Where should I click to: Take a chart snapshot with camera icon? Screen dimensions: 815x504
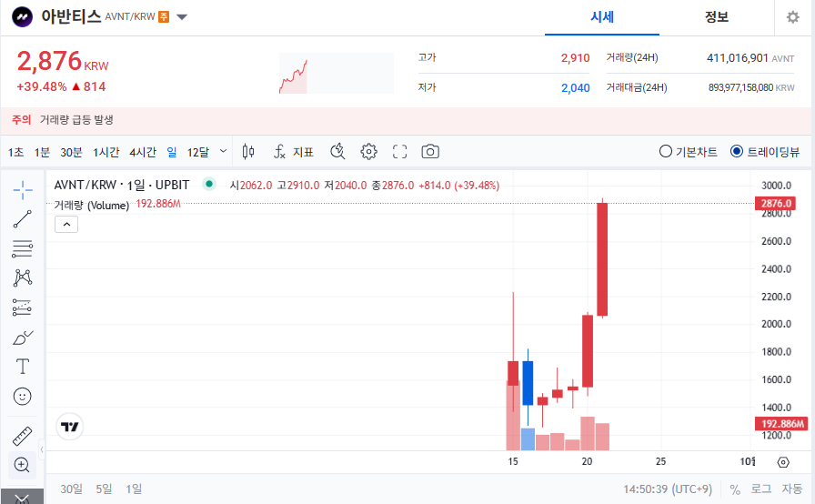[430, 152]
